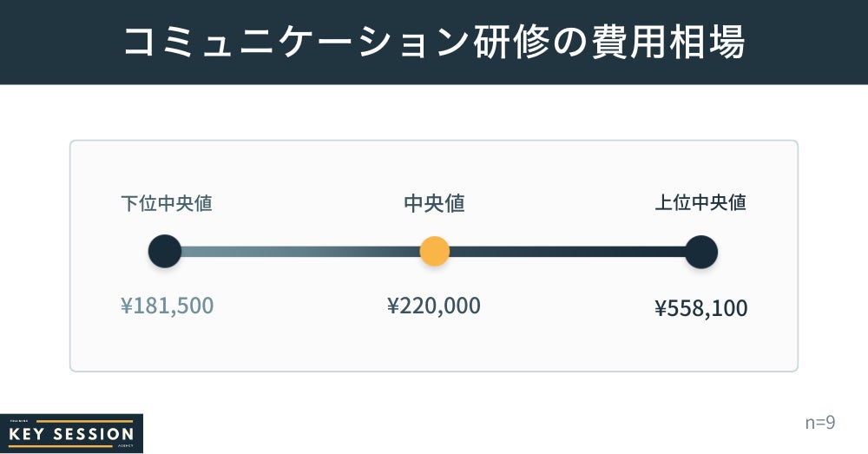Click the dark dot under 下位中央値
This screenshot has height=454, width=868.
coord(165,252)
